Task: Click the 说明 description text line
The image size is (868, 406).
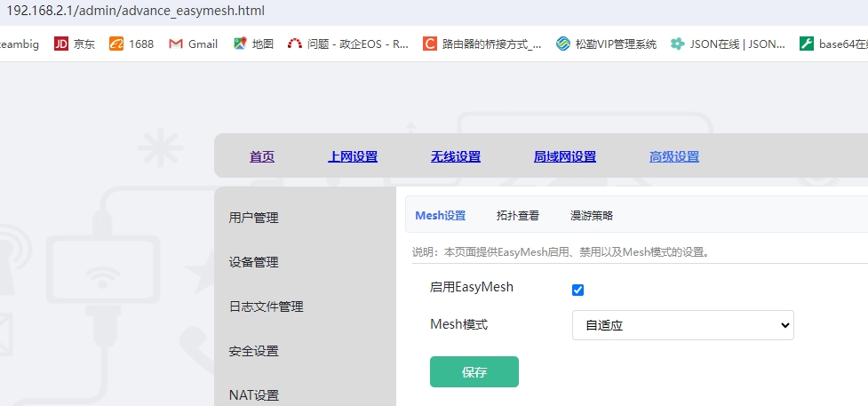Action: [561, 252]
